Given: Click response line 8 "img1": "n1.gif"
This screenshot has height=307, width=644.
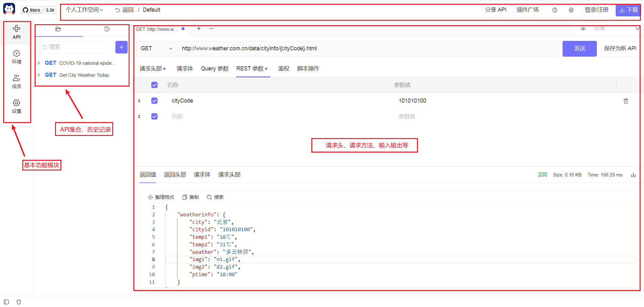Looking at the screenshot, I should tap(215, 260).
